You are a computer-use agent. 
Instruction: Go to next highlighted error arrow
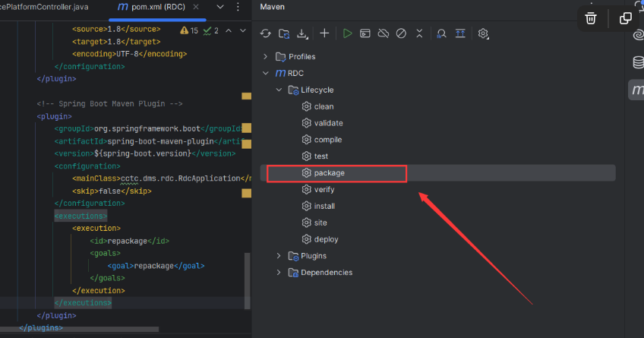click(243, 30)
